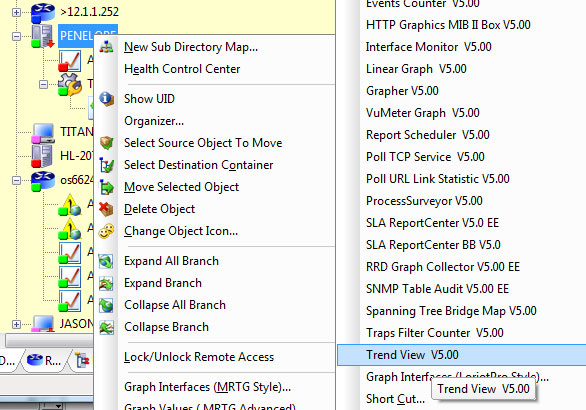586x410 pixels.
Task: Click the Move Selected Object arrow icon
Action: tap(107, 187)
